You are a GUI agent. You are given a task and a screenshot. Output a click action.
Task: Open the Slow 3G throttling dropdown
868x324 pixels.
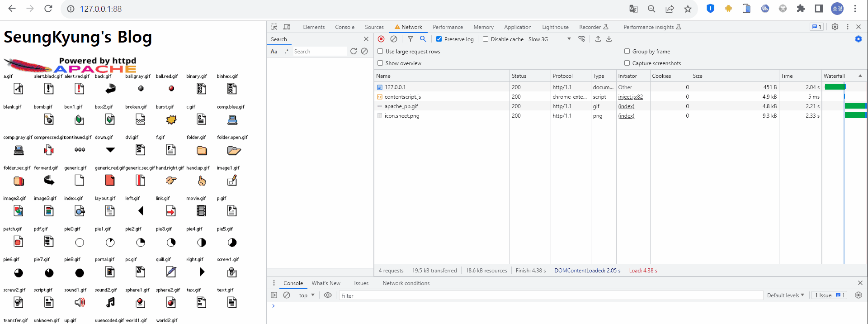pos(550,39)
